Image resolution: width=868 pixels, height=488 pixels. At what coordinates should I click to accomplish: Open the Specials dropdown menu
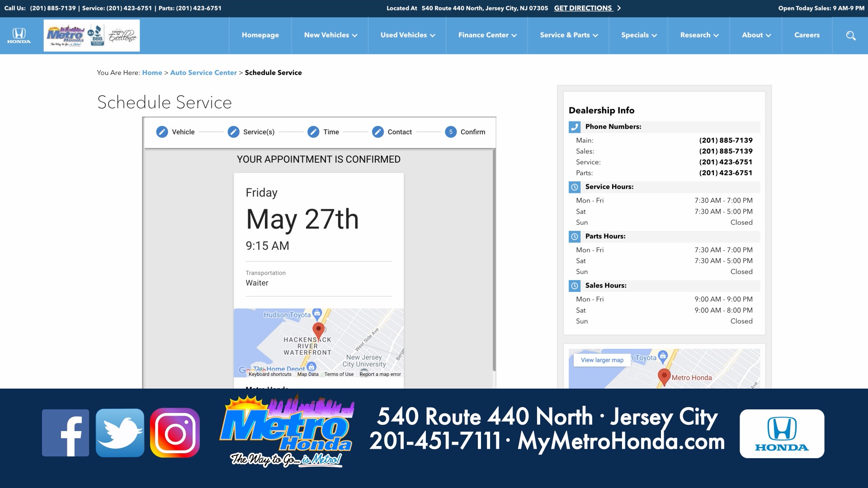click(639, 35)
